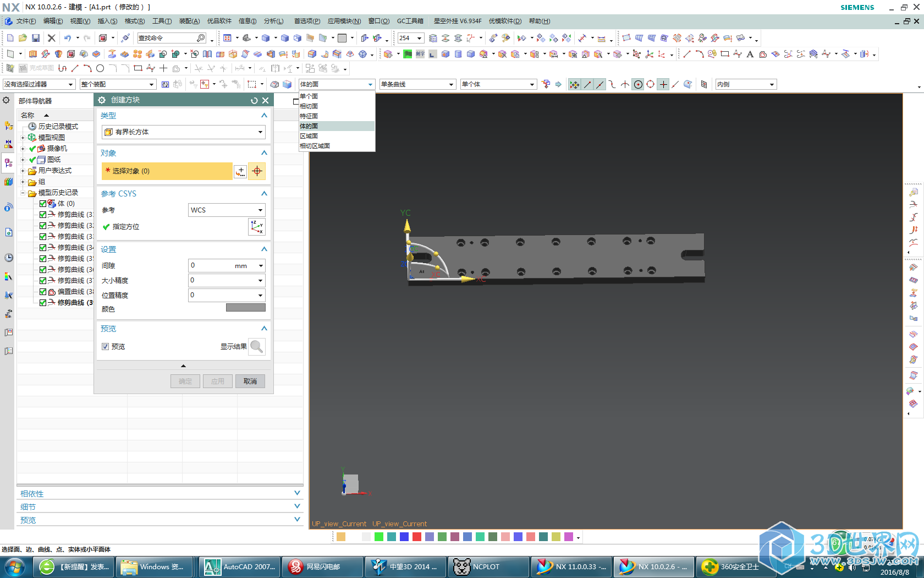Uncheck the Preview checkbox

105,347
